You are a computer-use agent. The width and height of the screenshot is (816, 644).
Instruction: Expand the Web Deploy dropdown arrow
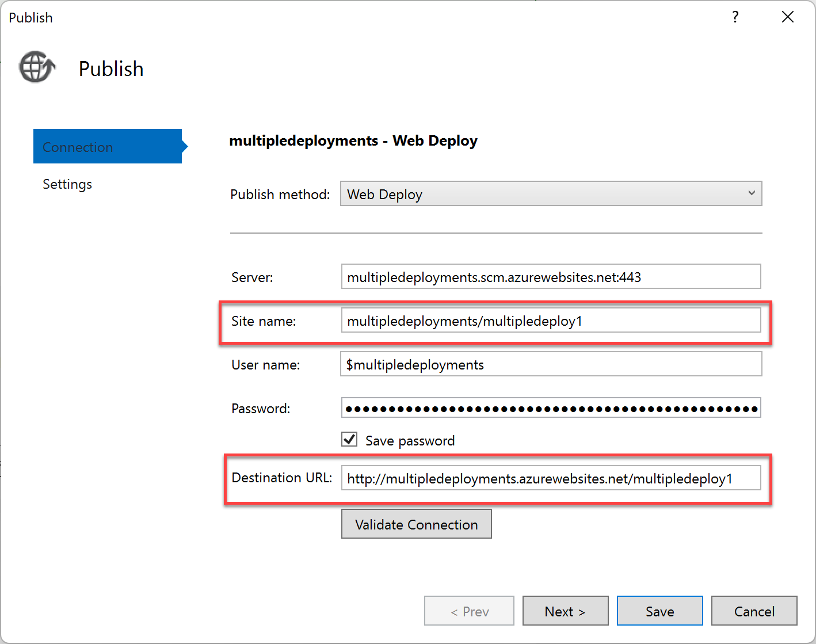(x=751, y=193)
